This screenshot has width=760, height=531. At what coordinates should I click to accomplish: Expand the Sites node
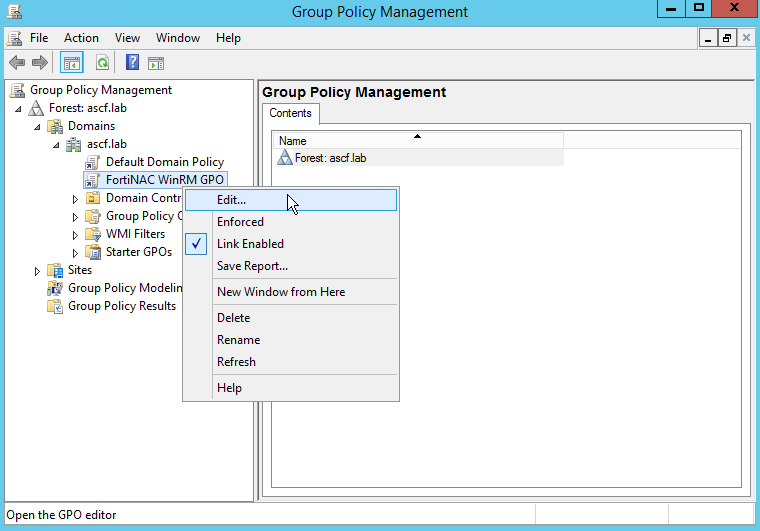[37, 271]
